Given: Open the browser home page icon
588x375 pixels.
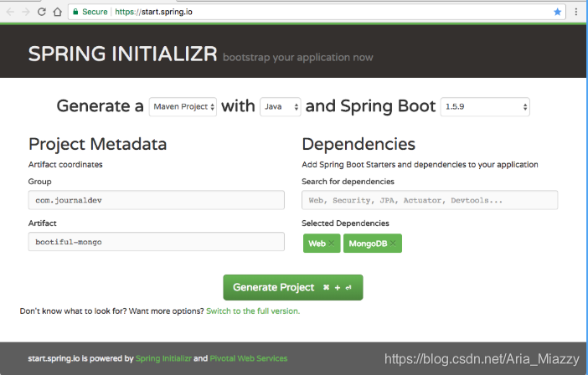Looking at the screenshot, I should click(57, 12).
